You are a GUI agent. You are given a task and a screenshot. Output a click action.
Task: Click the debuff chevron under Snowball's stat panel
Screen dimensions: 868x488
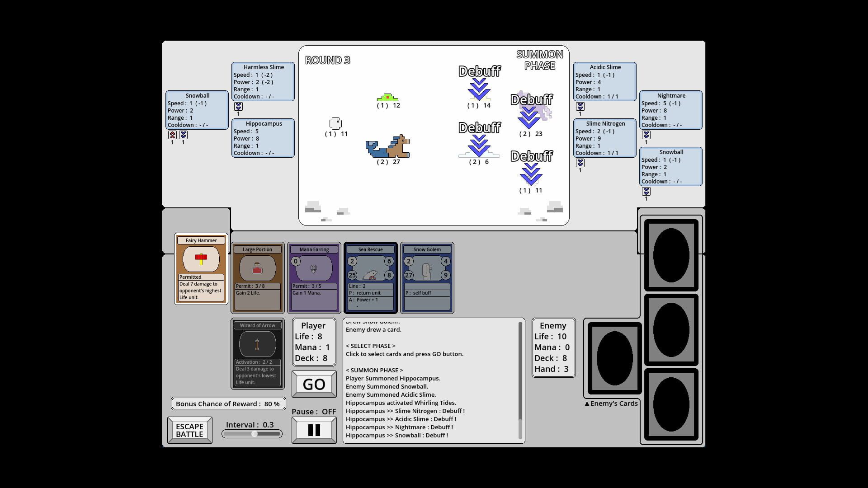tap(183, 135)
